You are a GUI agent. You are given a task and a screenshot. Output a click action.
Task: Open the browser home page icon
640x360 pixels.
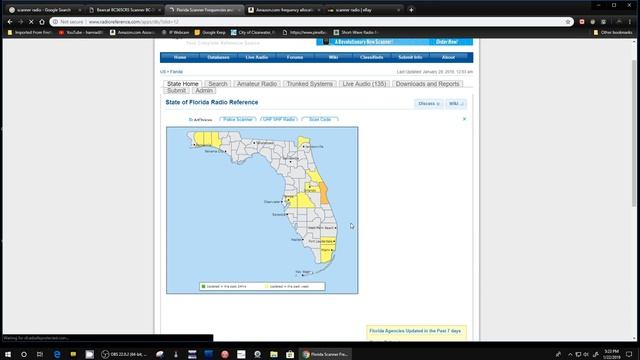(x=42, y=22)
